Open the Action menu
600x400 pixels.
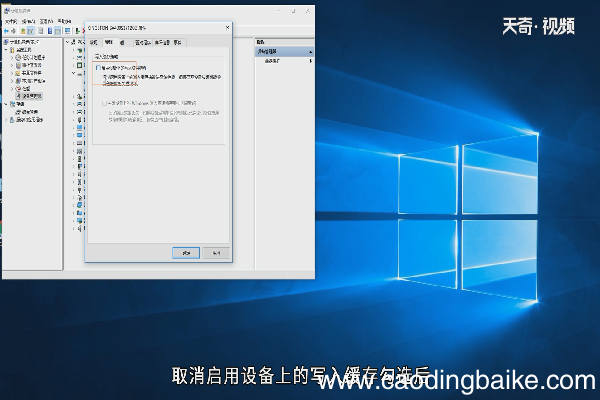29,21
